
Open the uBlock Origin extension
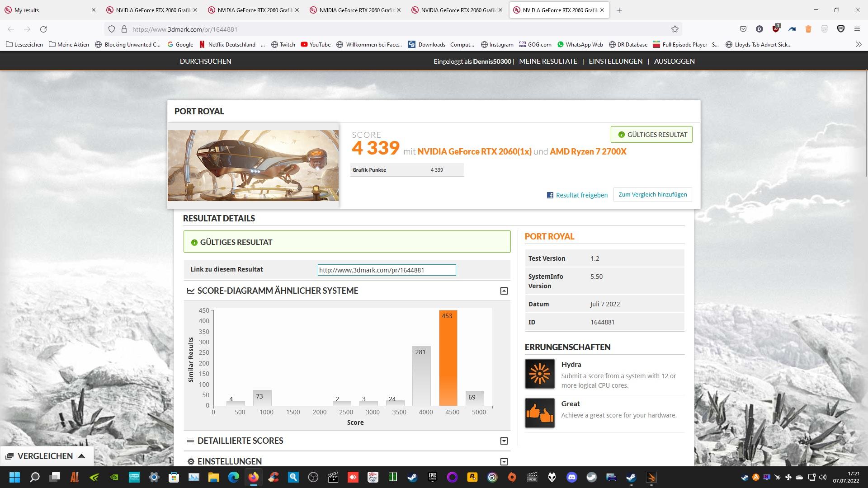click(x=776, y=29)
